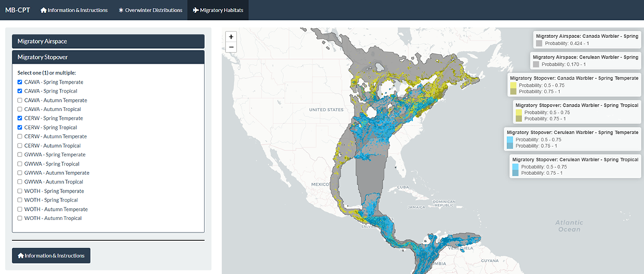Image resolution: width=644 pixels, height=274 pixels.
Task: Uncheck CERW - Spring Tropical checkbox
Action: (20, 128)
